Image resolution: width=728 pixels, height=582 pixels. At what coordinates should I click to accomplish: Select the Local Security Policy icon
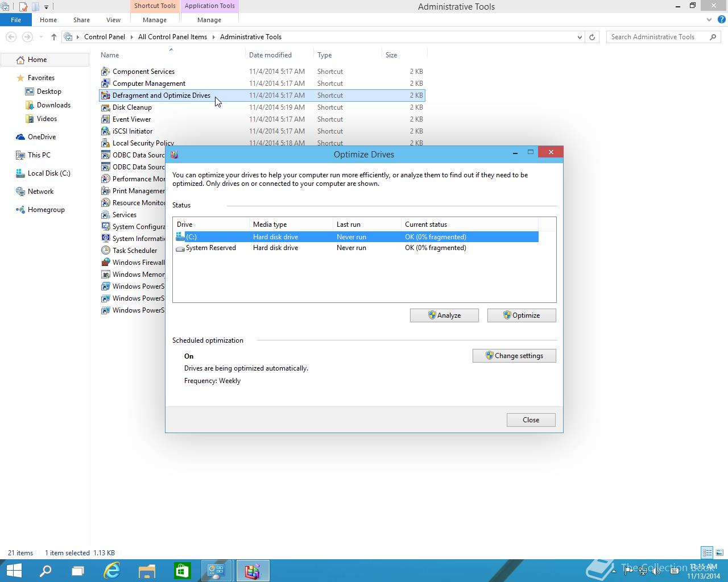[x=105, y=143]
